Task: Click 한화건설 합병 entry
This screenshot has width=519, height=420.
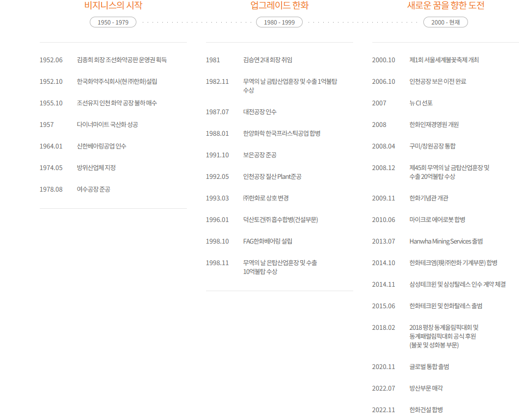Action: [426, 410]
